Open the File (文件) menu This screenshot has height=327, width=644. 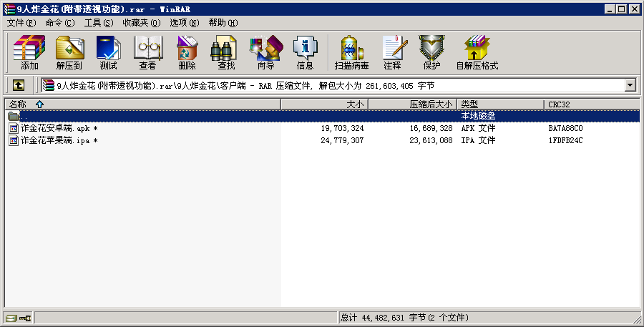pos(21,22)
